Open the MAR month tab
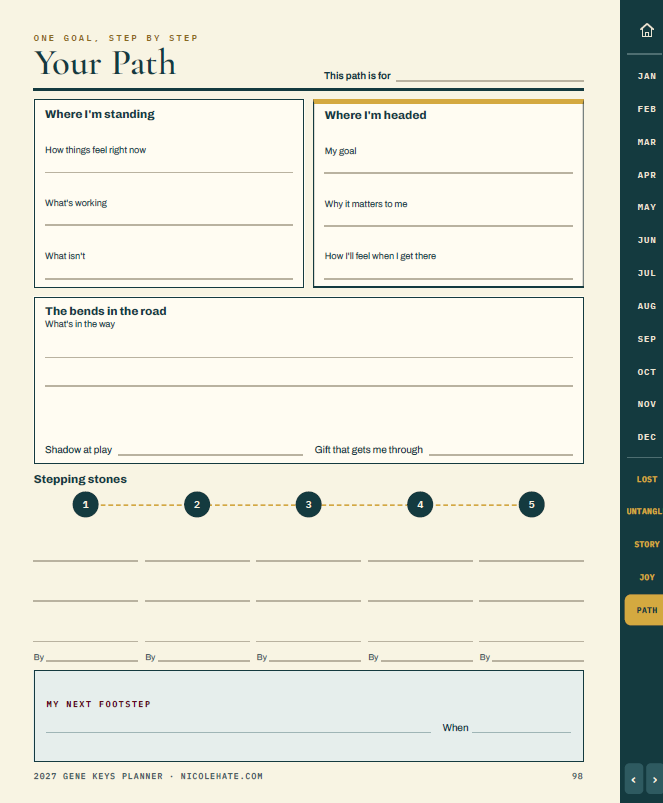663x803 pixels. pyautogui.click(x=647, y=142)
